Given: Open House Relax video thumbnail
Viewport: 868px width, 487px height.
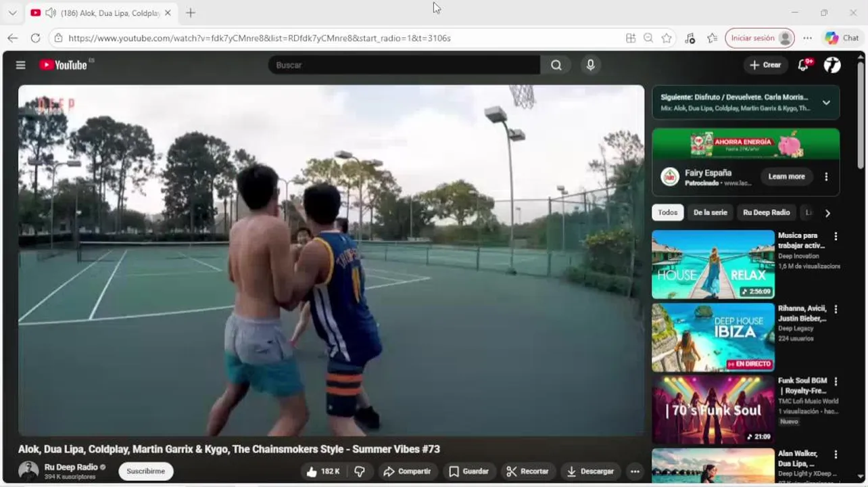Looking at the screenshot, I should (713, 264).
